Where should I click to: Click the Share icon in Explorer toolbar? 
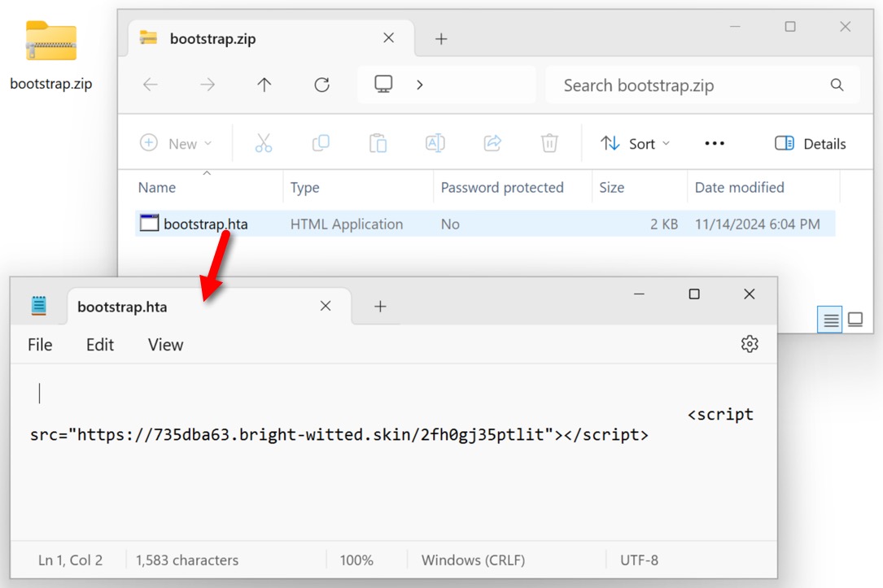[492, 143]
